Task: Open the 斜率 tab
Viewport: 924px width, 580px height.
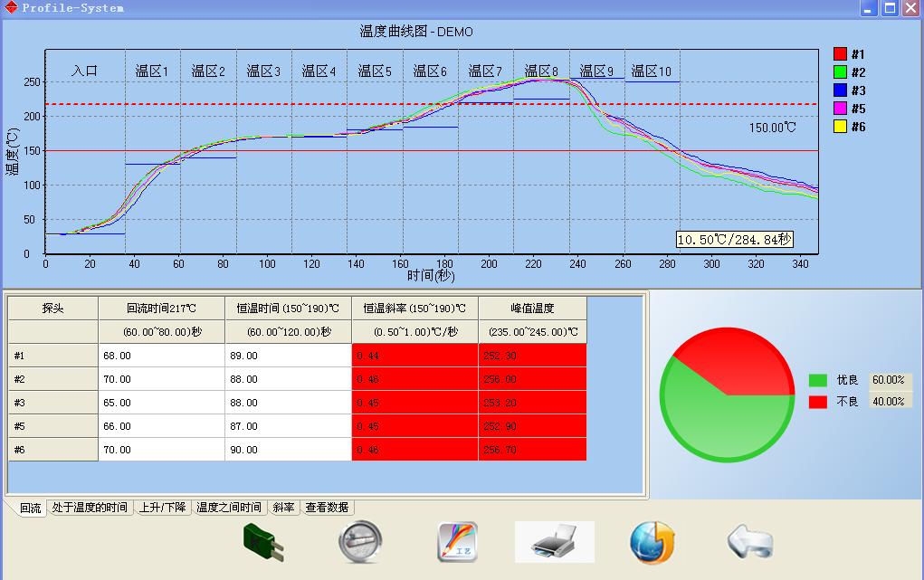Action: (x=283, y=508)
